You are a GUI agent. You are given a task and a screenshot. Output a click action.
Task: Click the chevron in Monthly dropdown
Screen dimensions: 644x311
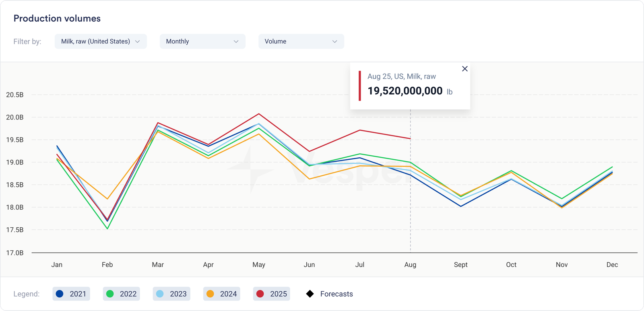[236, 41]
